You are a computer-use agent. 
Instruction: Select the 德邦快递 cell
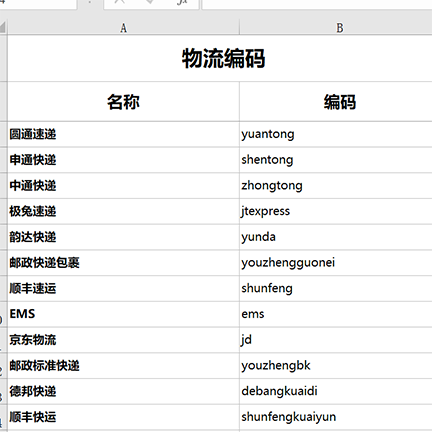[x=123, y=391]
